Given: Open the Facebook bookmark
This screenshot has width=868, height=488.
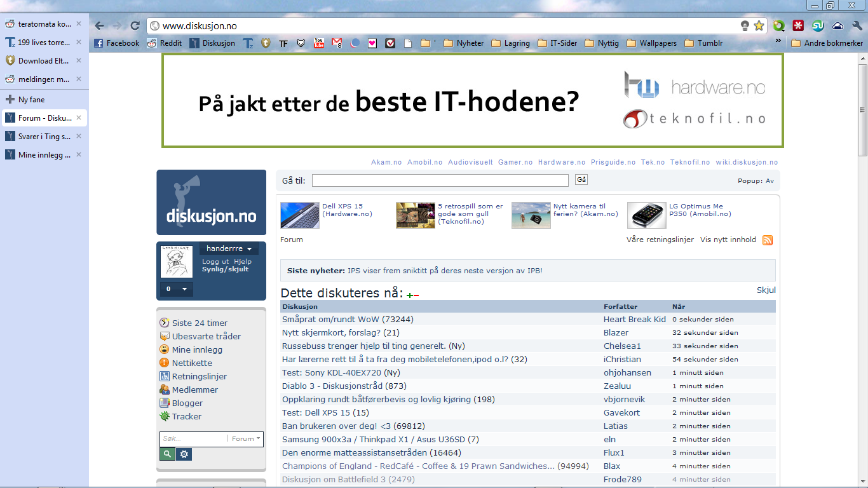Looking at the screenshot, I should (117, 43).
